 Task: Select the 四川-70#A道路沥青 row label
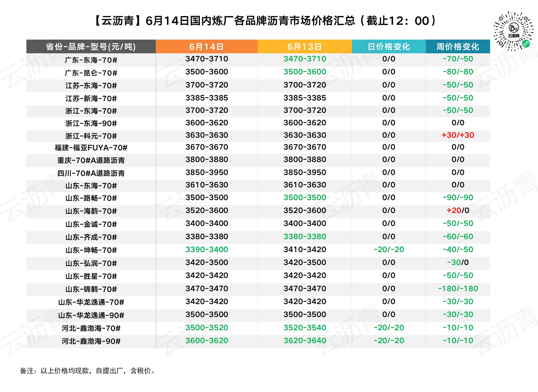(91, 173)
